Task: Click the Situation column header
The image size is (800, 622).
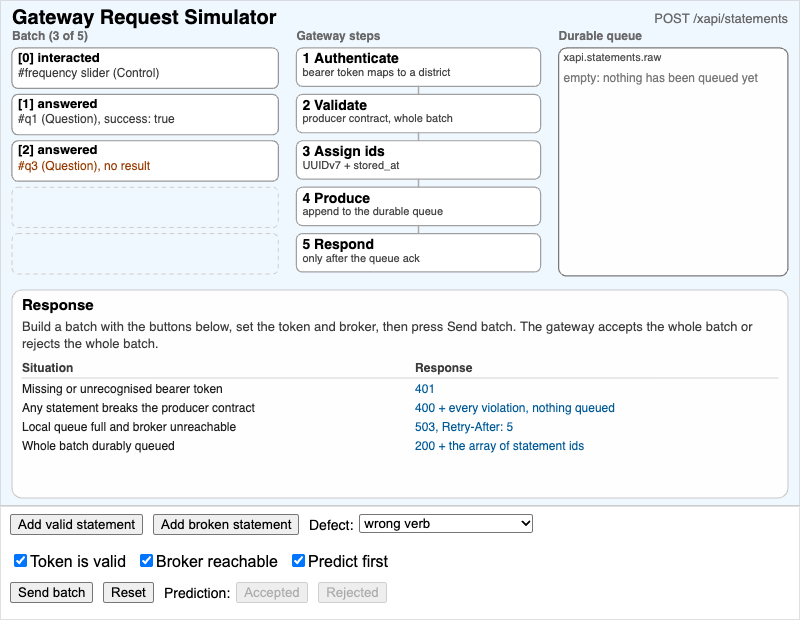Action: [47, 368]
